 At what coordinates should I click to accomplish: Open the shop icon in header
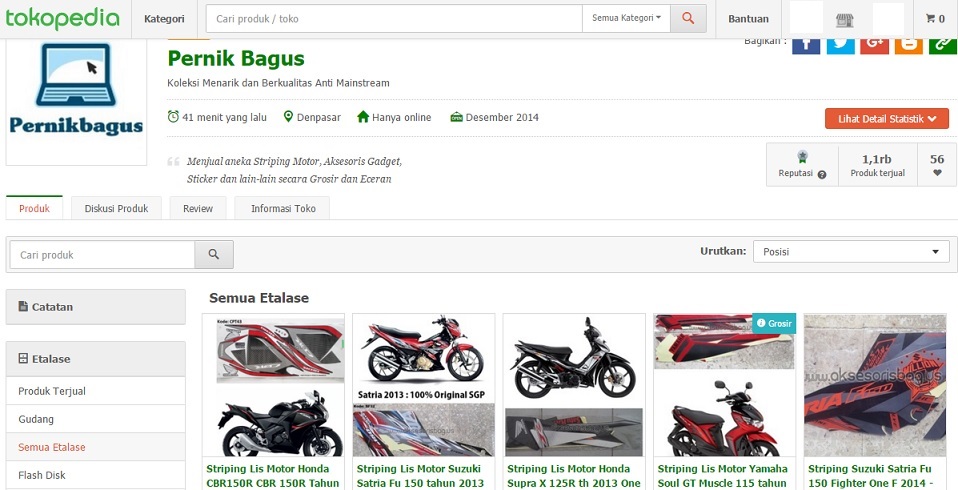(x=844, y=20)
